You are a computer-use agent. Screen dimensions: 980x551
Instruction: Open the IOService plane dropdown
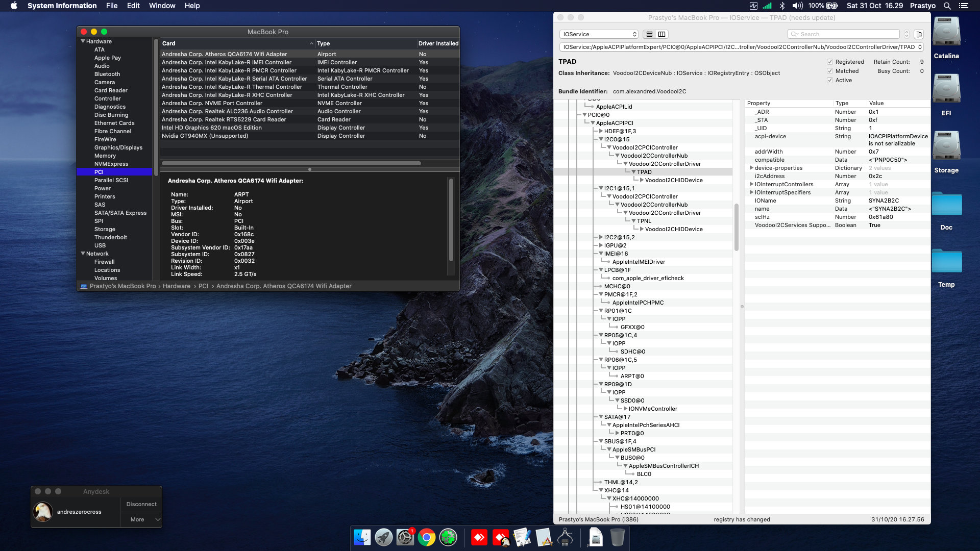point(599,34)
